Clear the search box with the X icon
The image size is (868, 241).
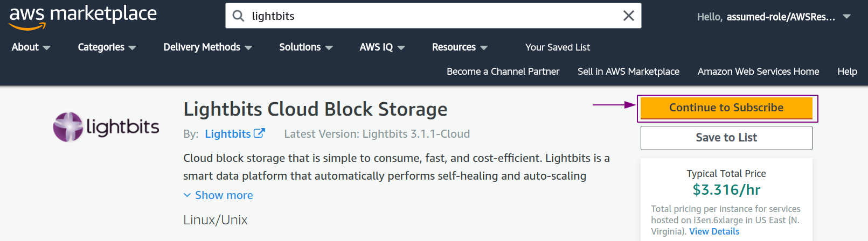click(x=628, y=16)
